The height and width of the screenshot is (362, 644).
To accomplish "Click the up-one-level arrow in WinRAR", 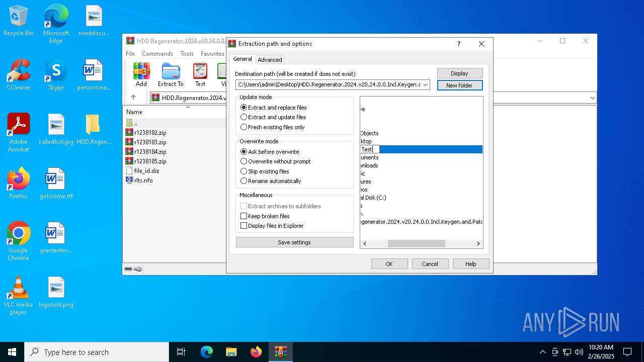I will point(133,98).
